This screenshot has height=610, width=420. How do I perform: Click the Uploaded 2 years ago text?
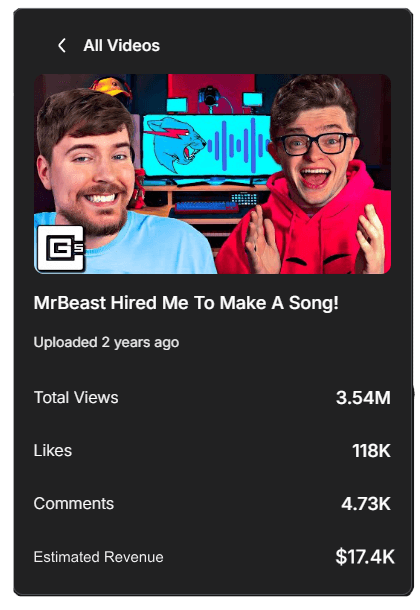point(106,342)
